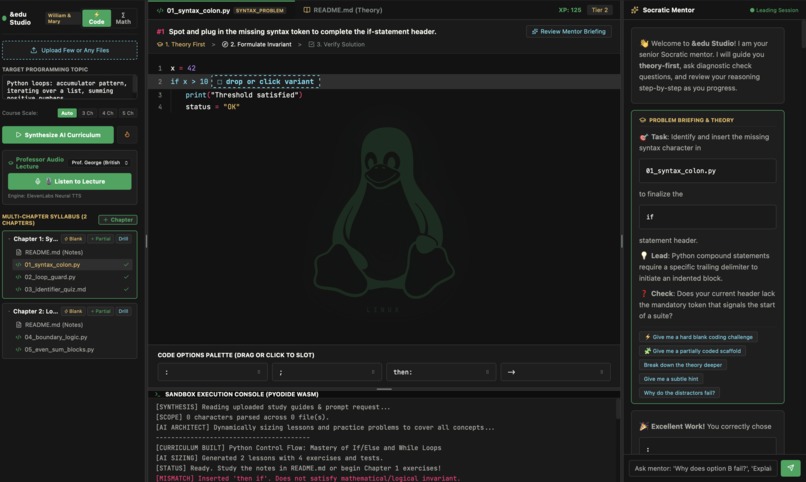806x482 pixels.
Task: Click the Ask mentor input field
Action: (703, 468)
